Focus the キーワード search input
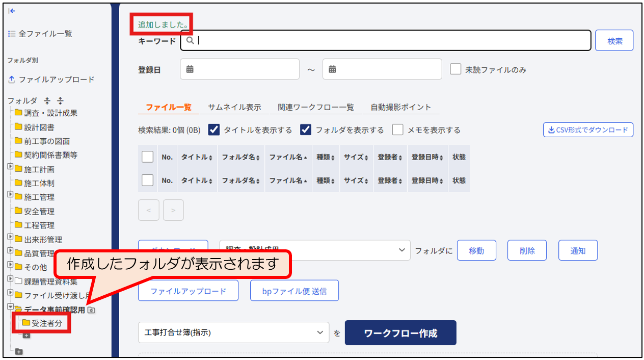The height and width of the screenshot is (360, 644). [x=386, y=40]
